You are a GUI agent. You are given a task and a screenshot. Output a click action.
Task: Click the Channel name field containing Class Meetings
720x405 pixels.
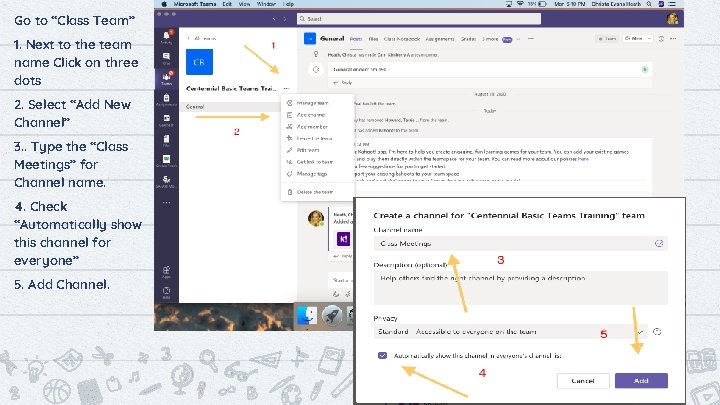click(521, 243)
